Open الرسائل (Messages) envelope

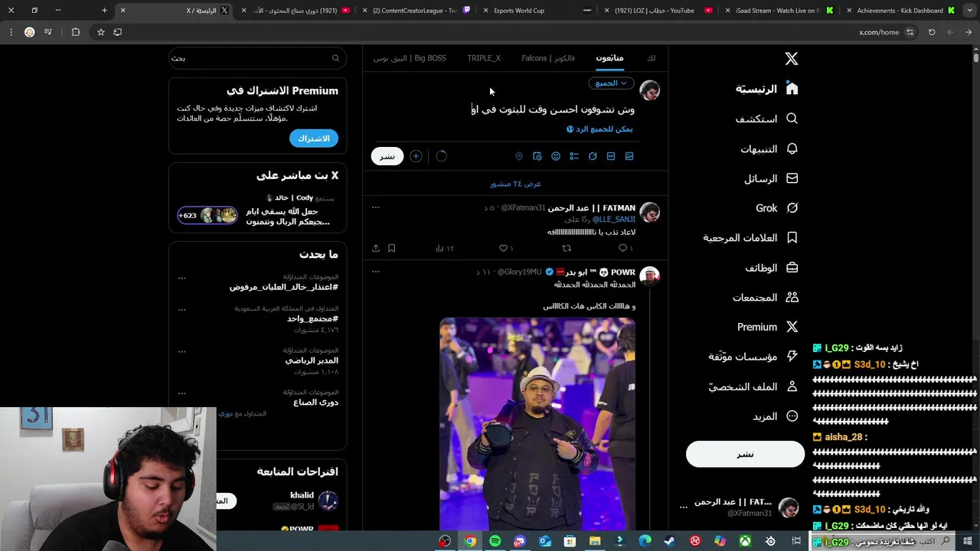[772, 178]
